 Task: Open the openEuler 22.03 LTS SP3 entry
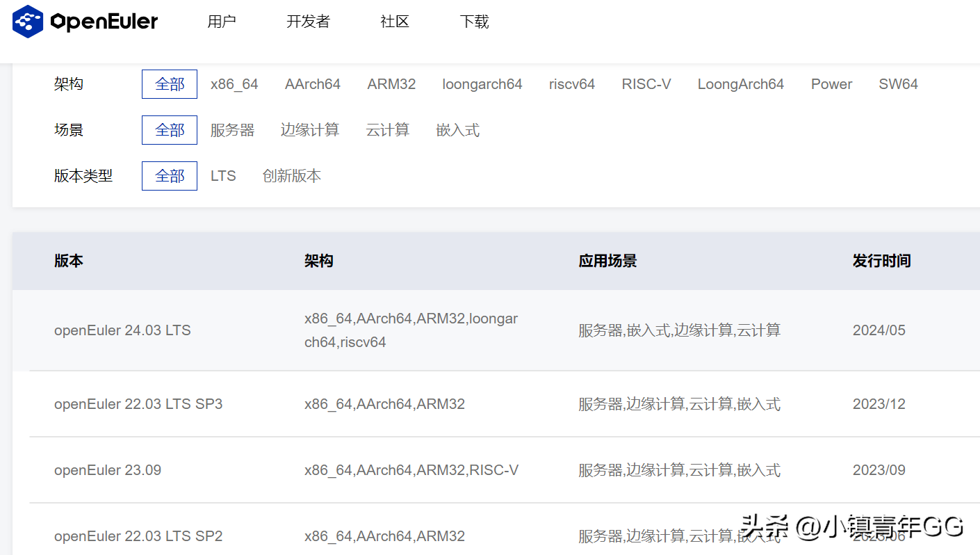click(138, 404)
